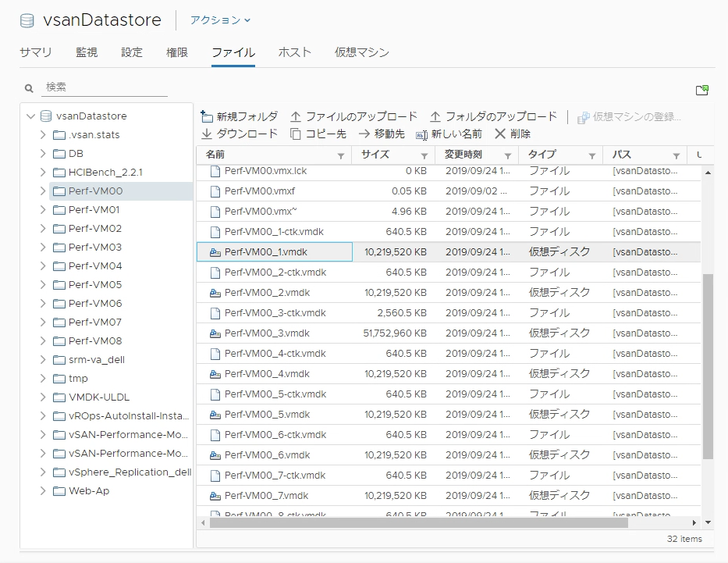Click the type (タイプ) column filter icon
This screenshot has height=563, width=728.
click(x=592, y=155)
